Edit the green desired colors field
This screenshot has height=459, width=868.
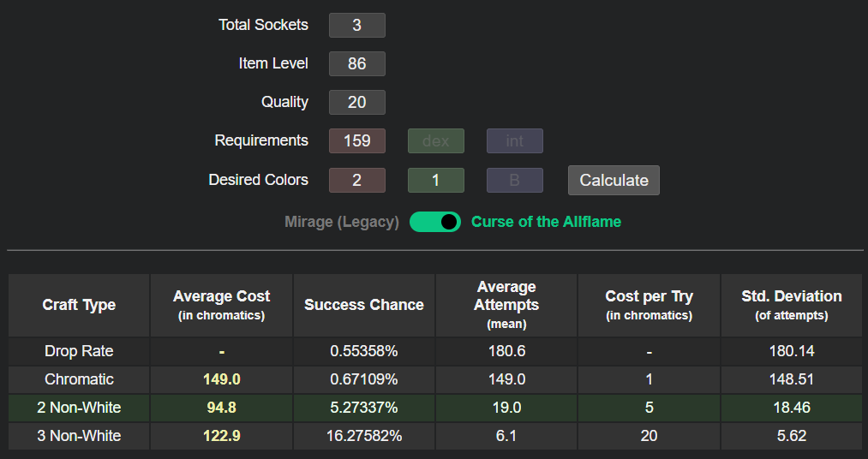(x=435, y=181)
